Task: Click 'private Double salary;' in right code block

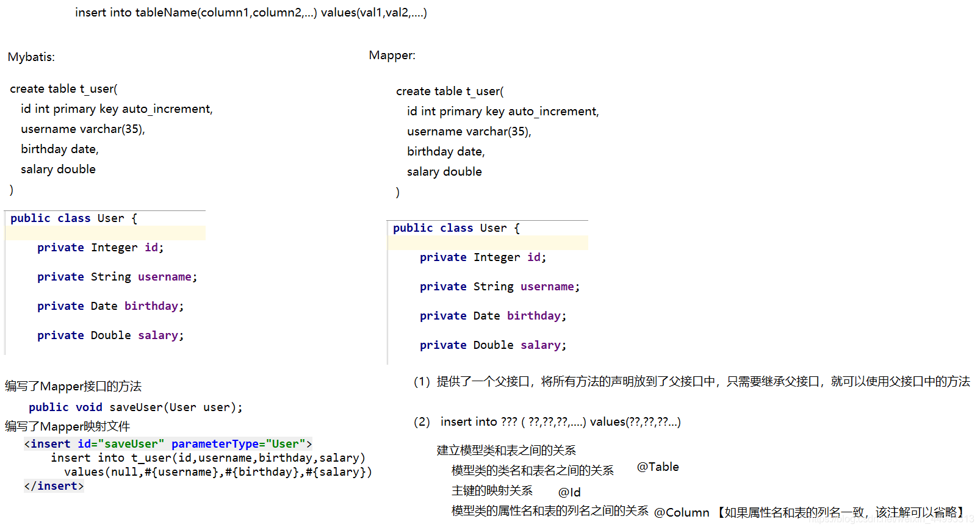Action: (493, 345)
